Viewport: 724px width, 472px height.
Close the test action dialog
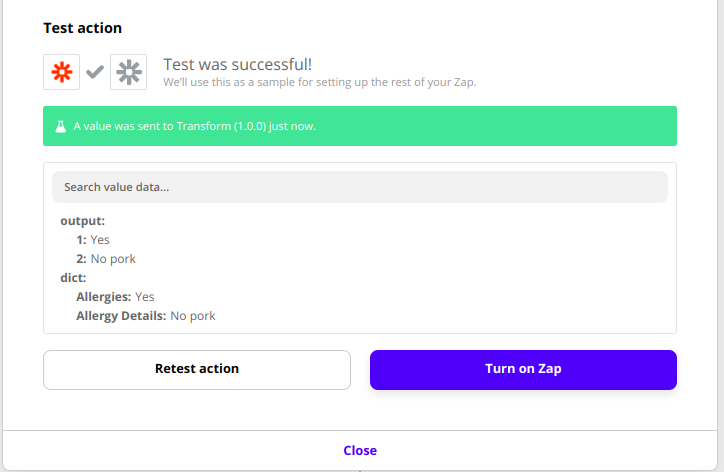[360, 450]
